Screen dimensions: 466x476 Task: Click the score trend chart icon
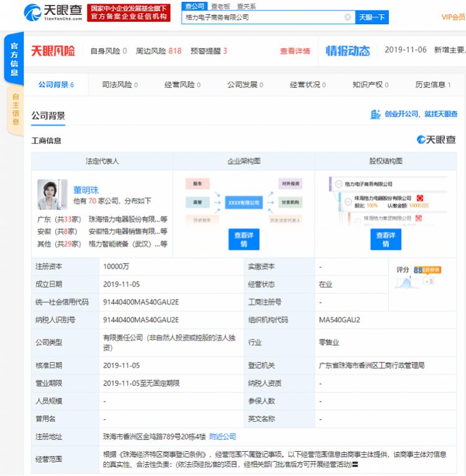pyautogui.click(x=406, y=283)
